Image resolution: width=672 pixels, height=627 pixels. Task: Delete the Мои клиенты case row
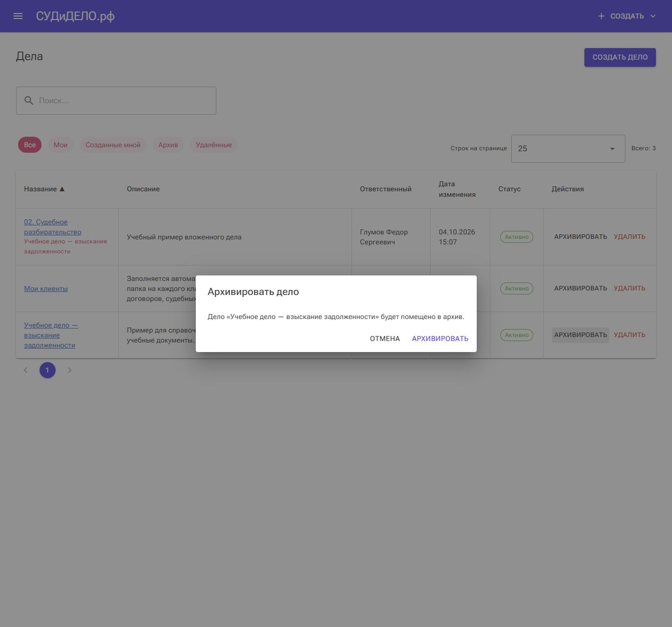(x=629, y=288)
